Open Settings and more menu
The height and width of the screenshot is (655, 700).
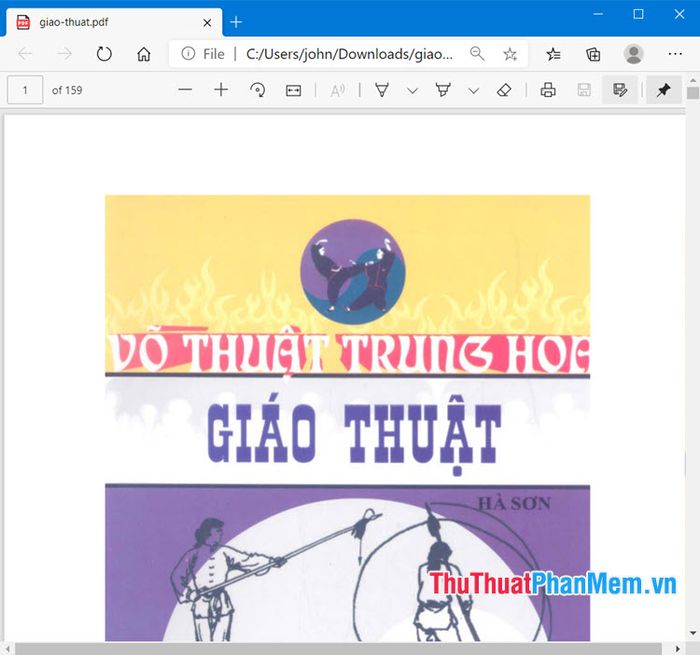[675, 54]
